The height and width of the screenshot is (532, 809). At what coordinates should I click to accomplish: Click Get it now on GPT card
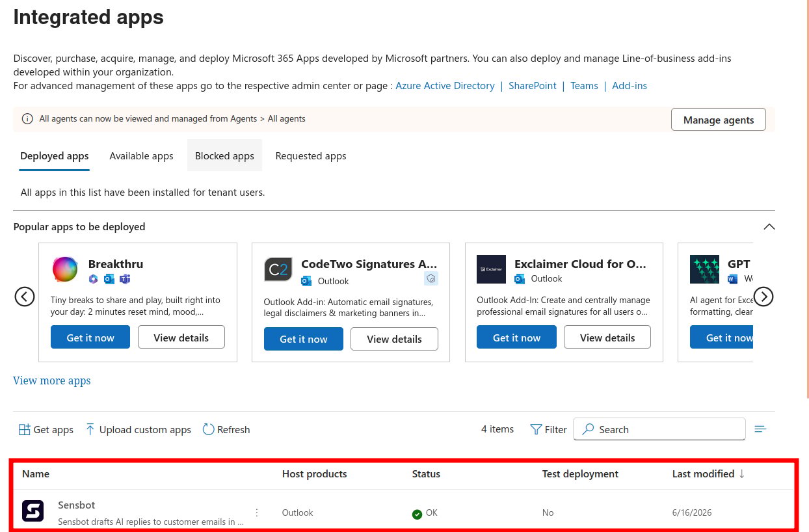(722, 338)
